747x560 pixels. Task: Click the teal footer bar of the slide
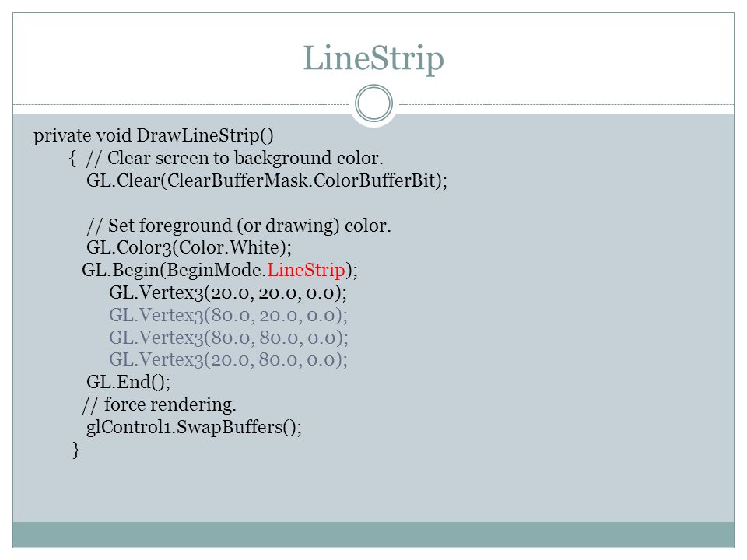point(373,534)
